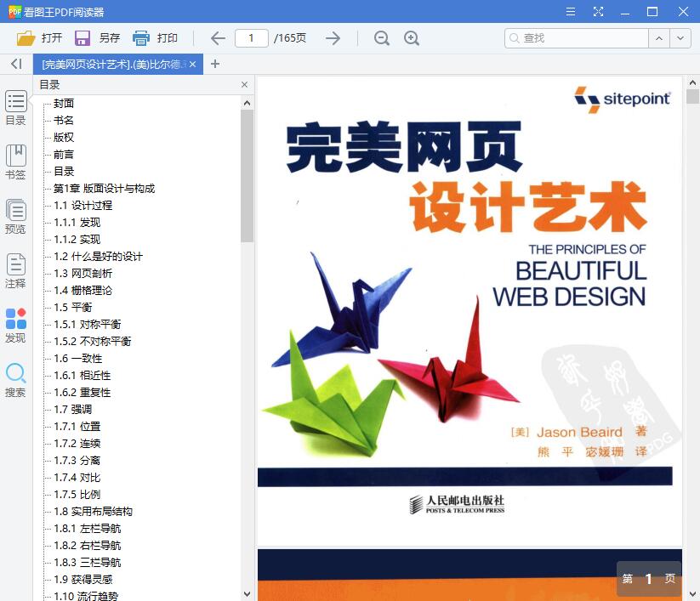Open a PDF file with the 打开 icon
The width and height of the screenshot is (700, 601).
[x=26, y=37]
